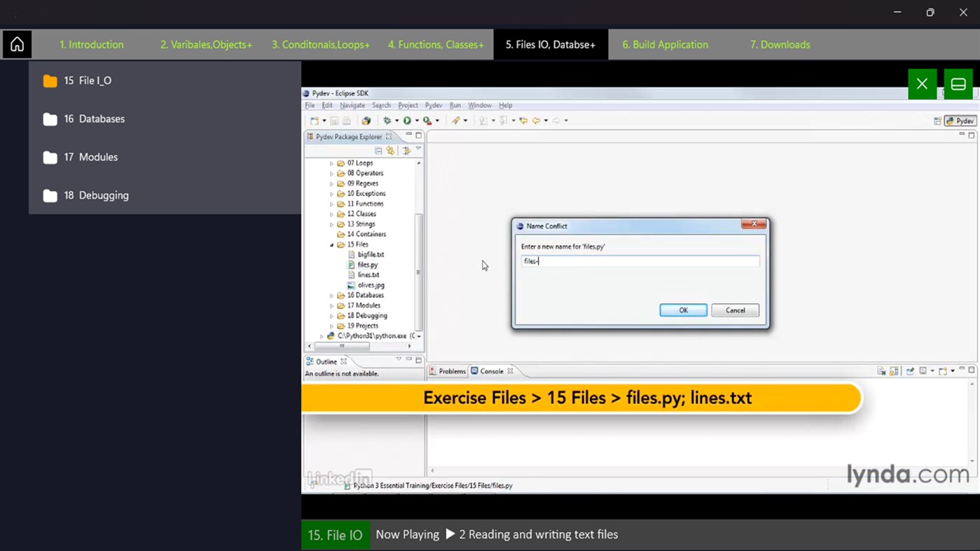
Task: Click the Open Perspective icon
Action: coord(937,120)
